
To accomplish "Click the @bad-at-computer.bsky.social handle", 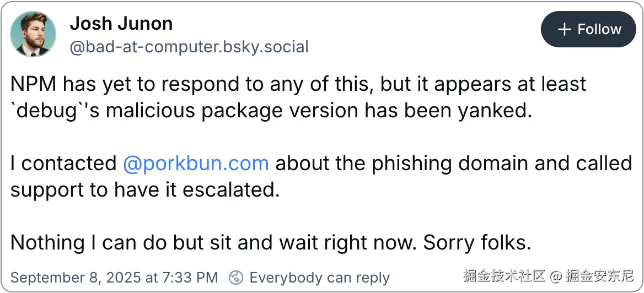I will (x=189, y=47).
